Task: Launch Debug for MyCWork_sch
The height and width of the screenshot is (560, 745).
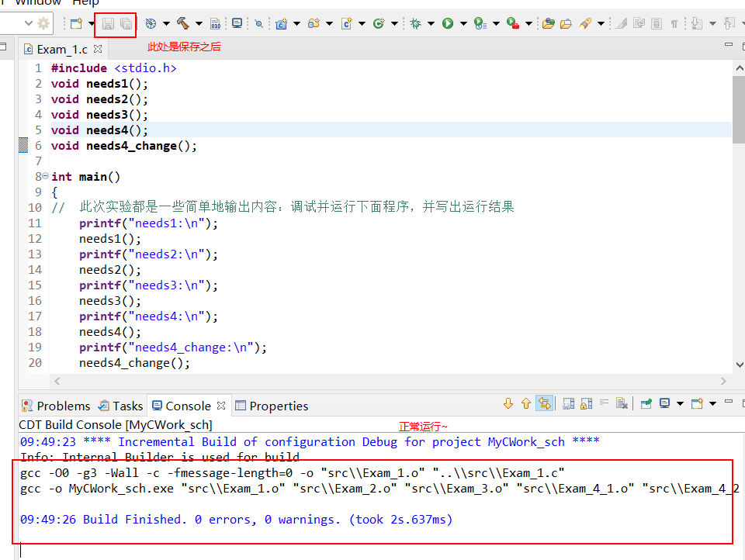Action: pyautogui.click(x=415, y=24)
